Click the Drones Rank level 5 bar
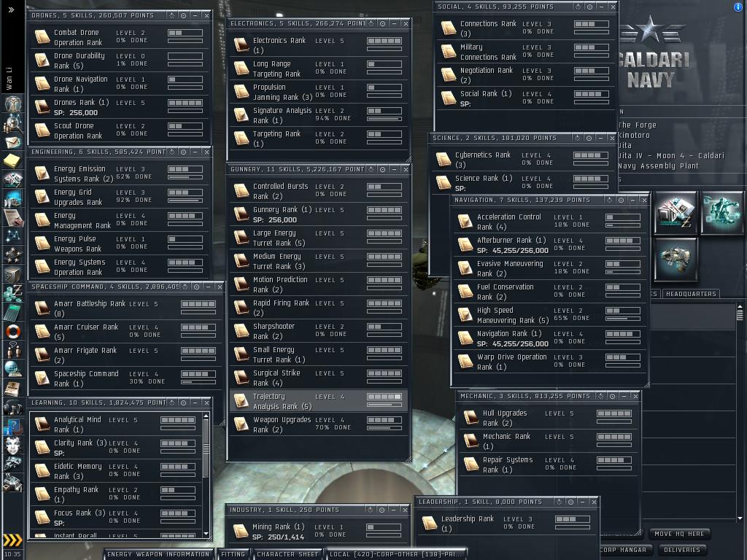This screenshot has width=747, height=560. point(185,103)
